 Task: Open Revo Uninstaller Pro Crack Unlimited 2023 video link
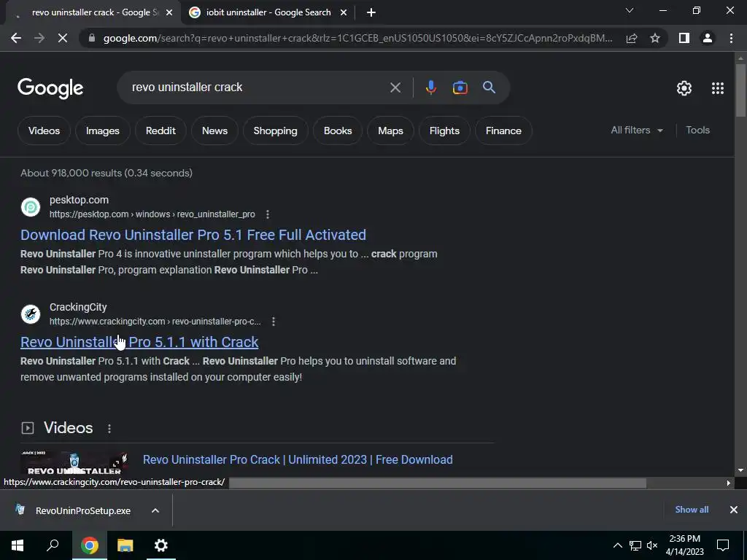[x=298, y=459]
